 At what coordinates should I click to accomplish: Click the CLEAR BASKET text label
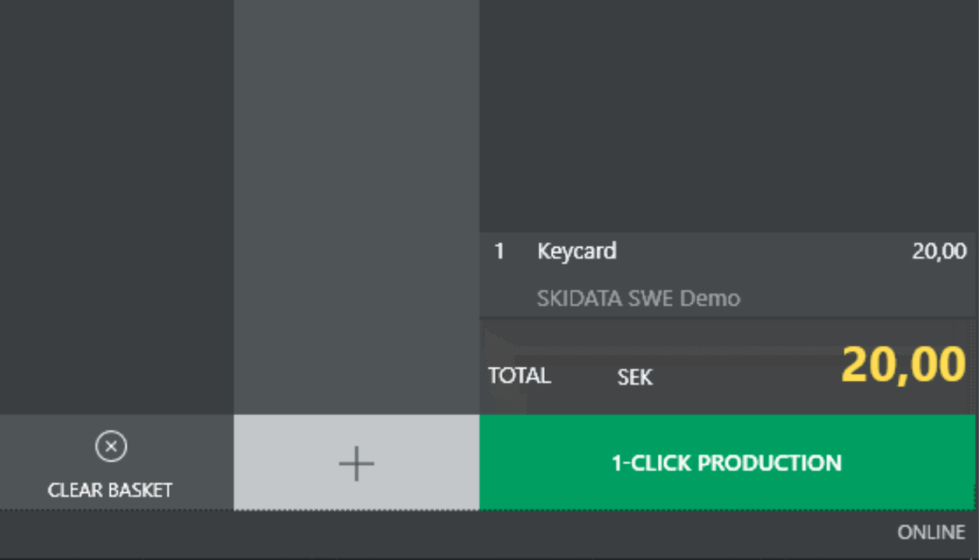(x=110, y=491)
